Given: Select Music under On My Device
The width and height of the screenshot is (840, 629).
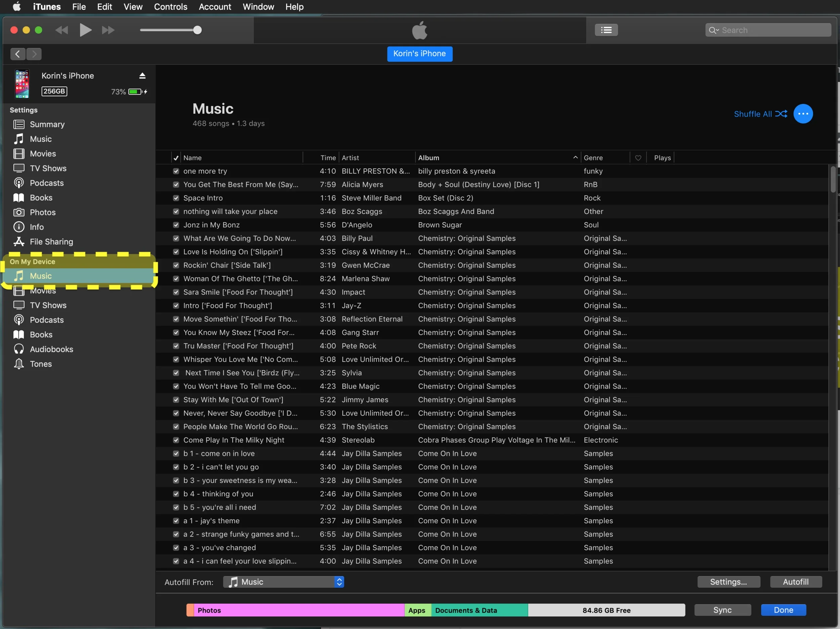Looking at the screenshot, I should click(x=40, y=276).
